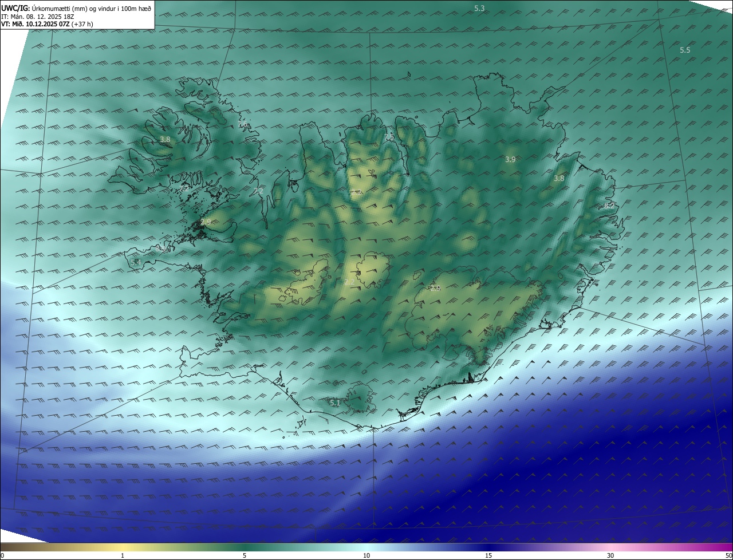Click the '30' tick on the color scale

click(x=610, y=556)
